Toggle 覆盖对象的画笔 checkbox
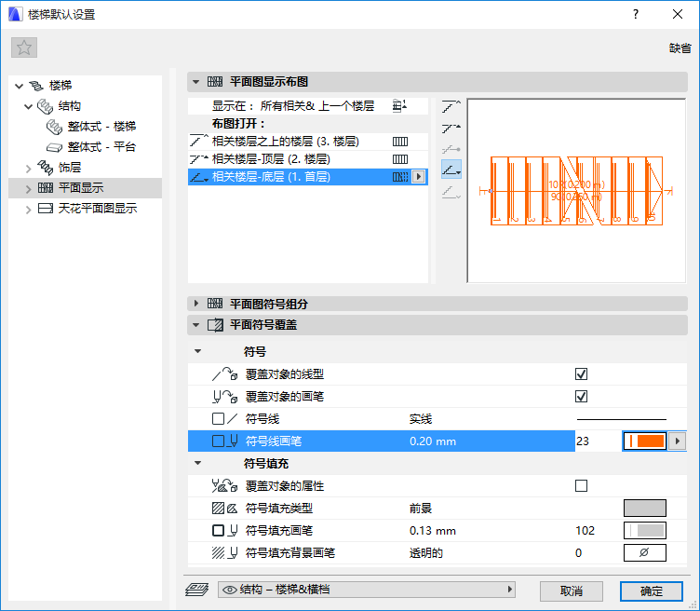The height and width of the screenshot is (611, 700). (581, 396)
